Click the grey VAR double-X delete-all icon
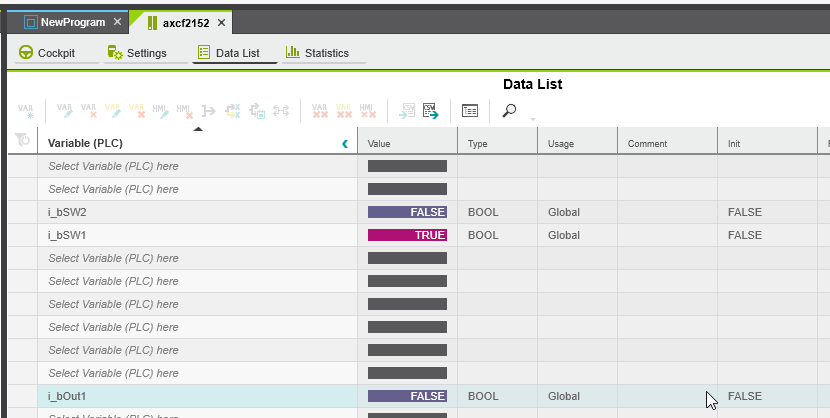Screen dimensions: 830x418 tap(320, 111)
